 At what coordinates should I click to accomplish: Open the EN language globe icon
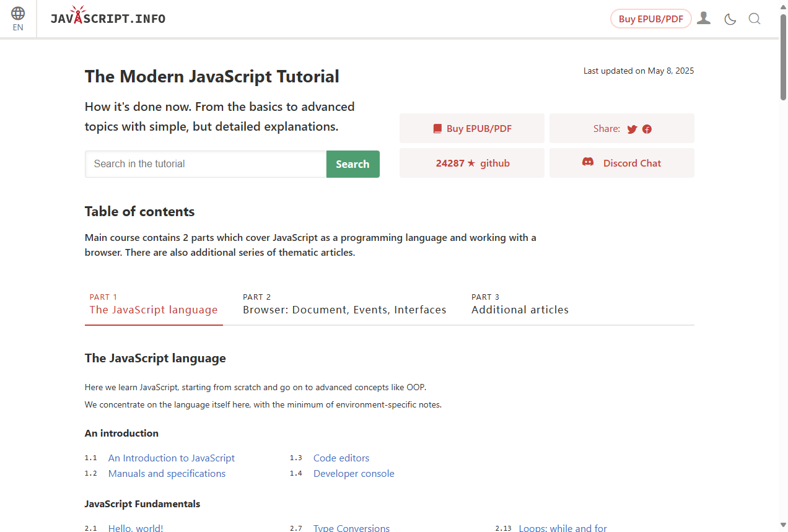coord(17,17)
